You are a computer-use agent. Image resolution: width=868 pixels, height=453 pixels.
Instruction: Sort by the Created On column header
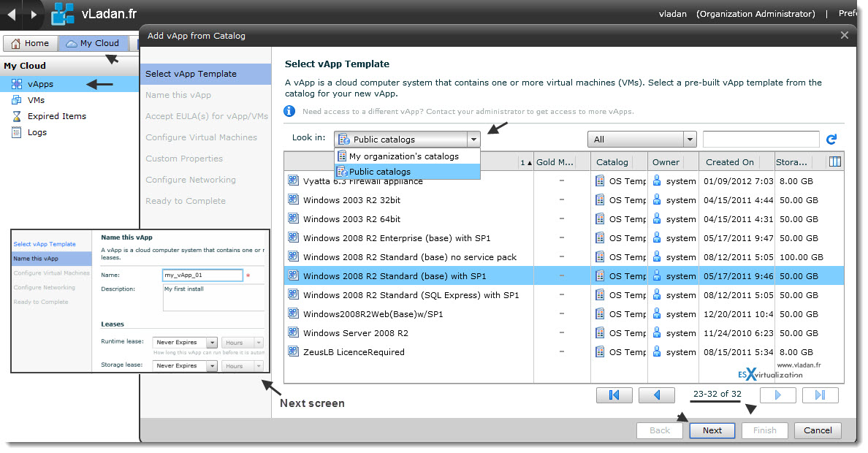[x=730, y=162]
